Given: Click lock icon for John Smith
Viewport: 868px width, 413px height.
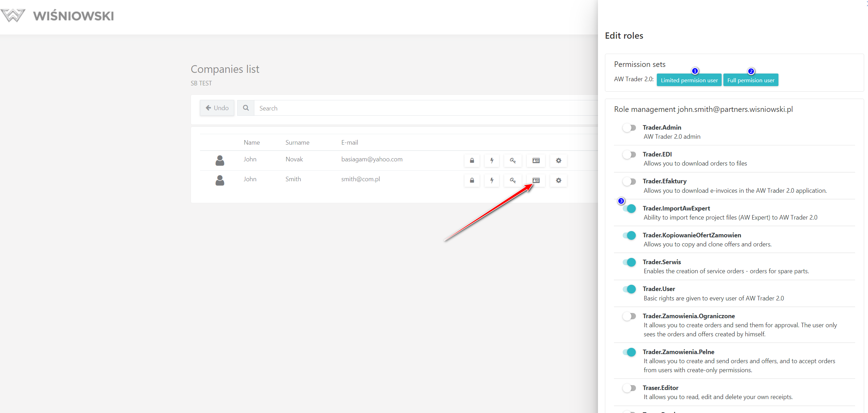Looking at the screenshot, I should point(472,181).
